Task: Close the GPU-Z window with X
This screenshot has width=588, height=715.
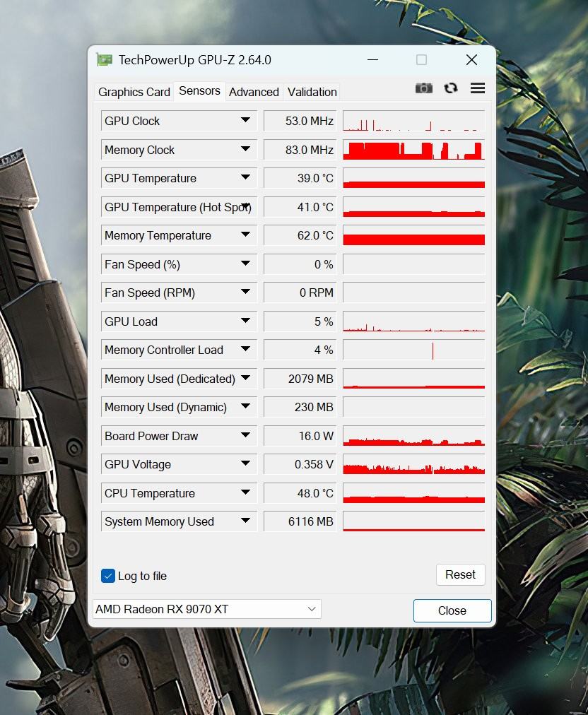Action: click(x=471, y=60)
